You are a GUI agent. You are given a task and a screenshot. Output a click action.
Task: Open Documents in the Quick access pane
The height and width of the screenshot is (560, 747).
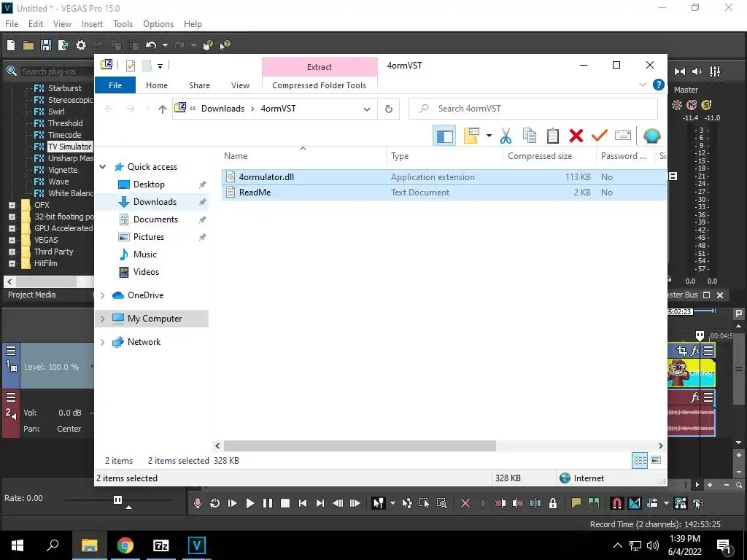point(155,219)
